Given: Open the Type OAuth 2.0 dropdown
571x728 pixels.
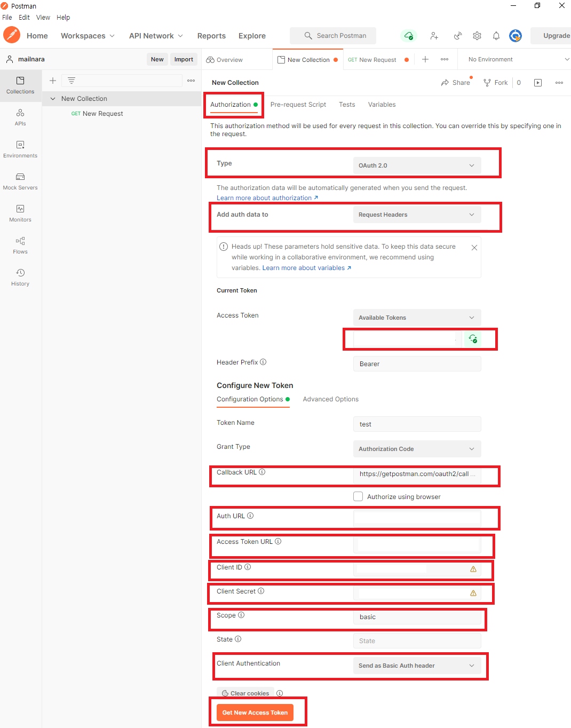Looking at the screenshot, I should pos(417,165).
